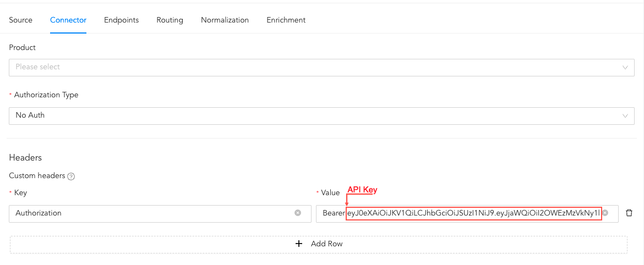Delete the header row with trash icon

click(629, 213)
